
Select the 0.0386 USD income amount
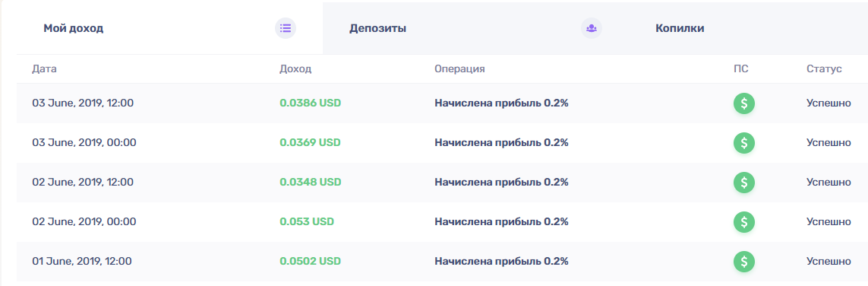tap(311, 103)
